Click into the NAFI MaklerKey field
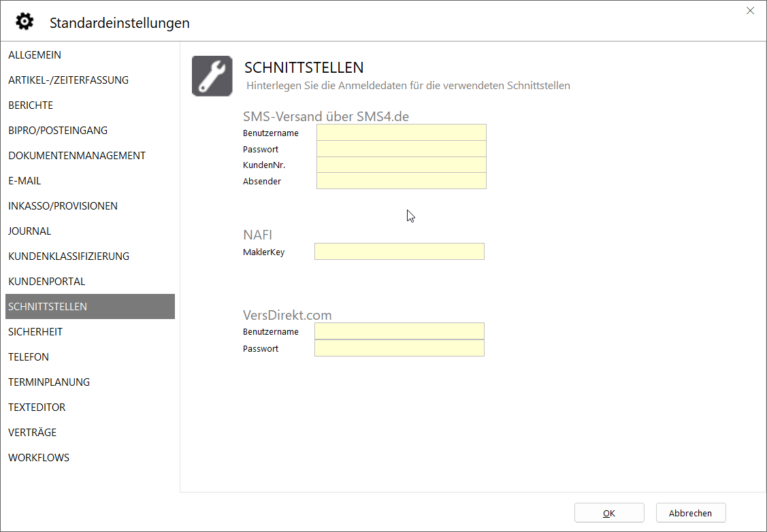The width and height of the screenshot is (767, 532). coord(399,252)
